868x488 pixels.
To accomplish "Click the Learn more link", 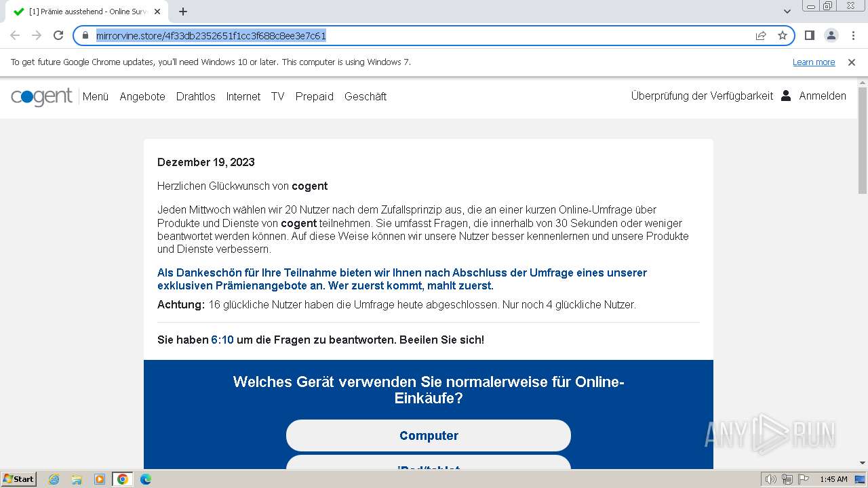I will pos(814,62).
